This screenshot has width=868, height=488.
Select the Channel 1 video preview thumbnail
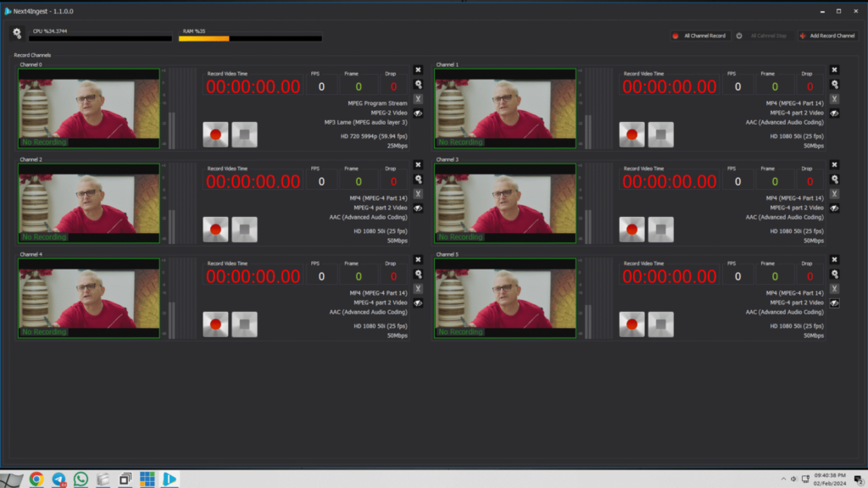504,106
